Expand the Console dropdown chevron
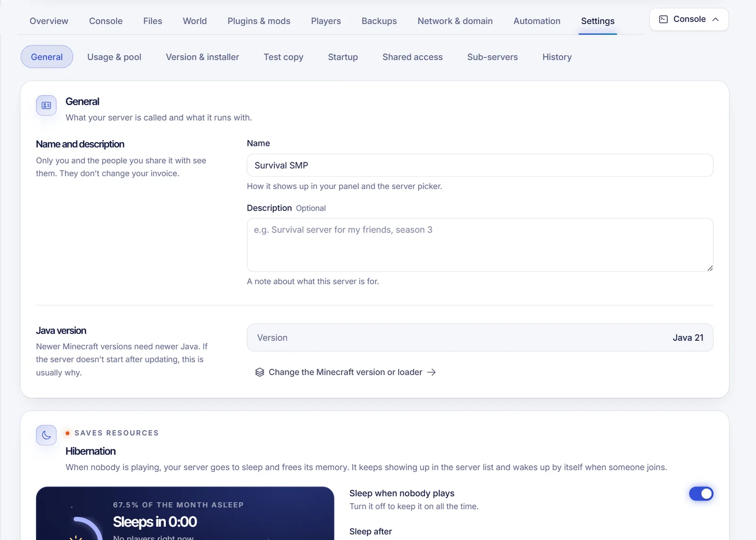This screenshot has height=540, width=756. point(715,19)
